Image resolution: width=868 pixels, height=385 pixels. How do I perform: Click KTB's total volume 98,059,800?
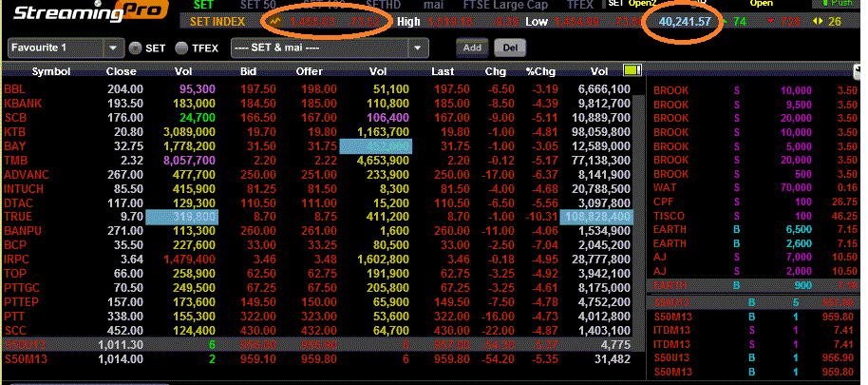600,132
